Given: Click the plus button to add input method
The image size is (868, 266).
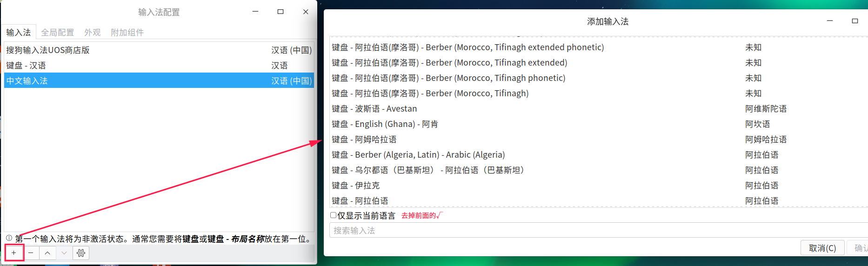Looking at the screenshot, I should (x=14, y=253).
